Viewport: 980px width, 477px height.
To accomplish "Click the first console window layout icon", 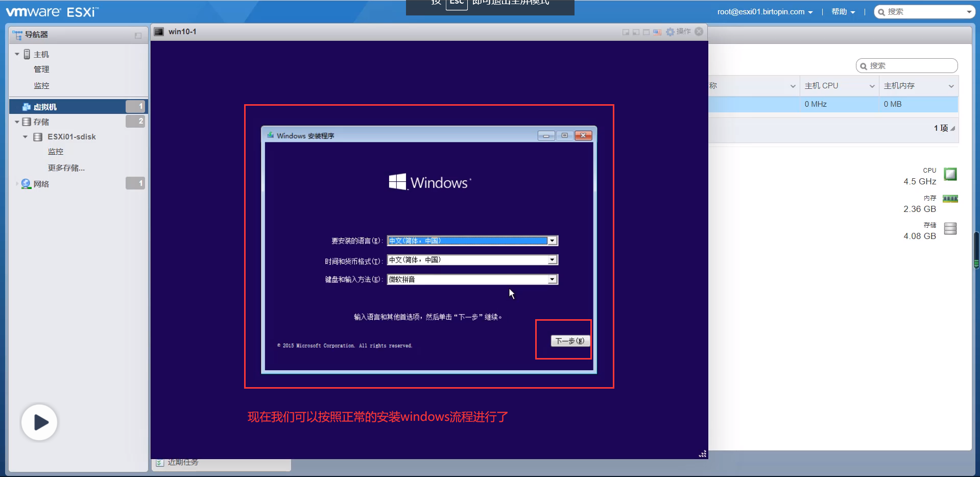I will click(x=626, y=32).
